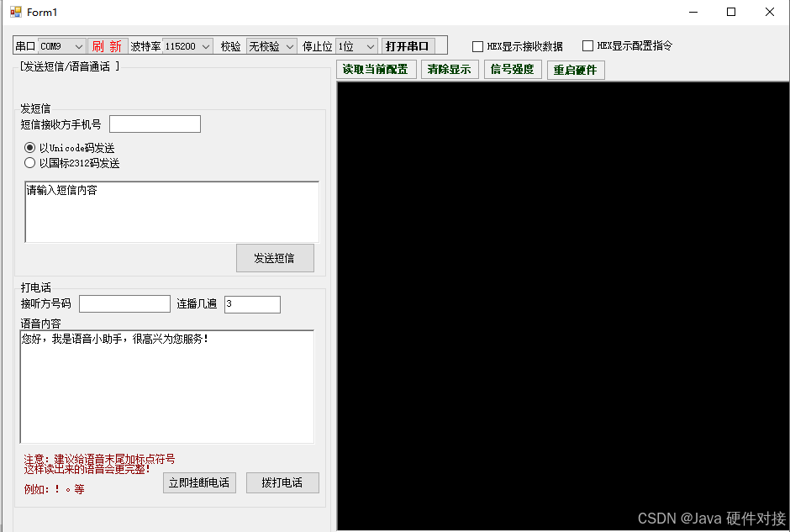Click the 语音内容 voice text area

[x=167, y=387]
